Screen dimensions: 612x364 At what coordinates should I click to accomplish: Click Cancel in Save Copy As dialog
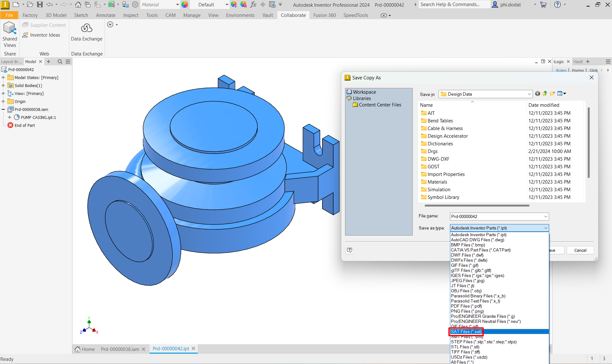point(580,250)
